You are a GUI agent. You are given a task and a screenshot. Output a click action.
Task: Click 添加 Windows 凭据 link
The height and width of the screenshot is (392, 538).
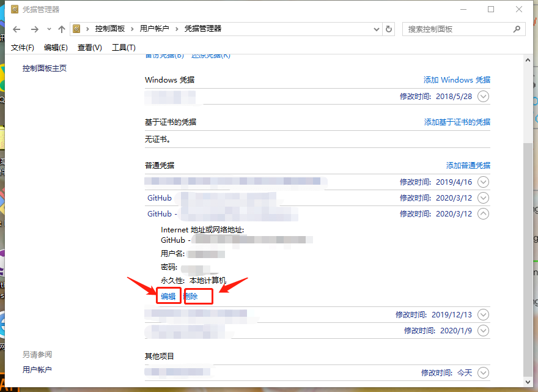(457, 80)
